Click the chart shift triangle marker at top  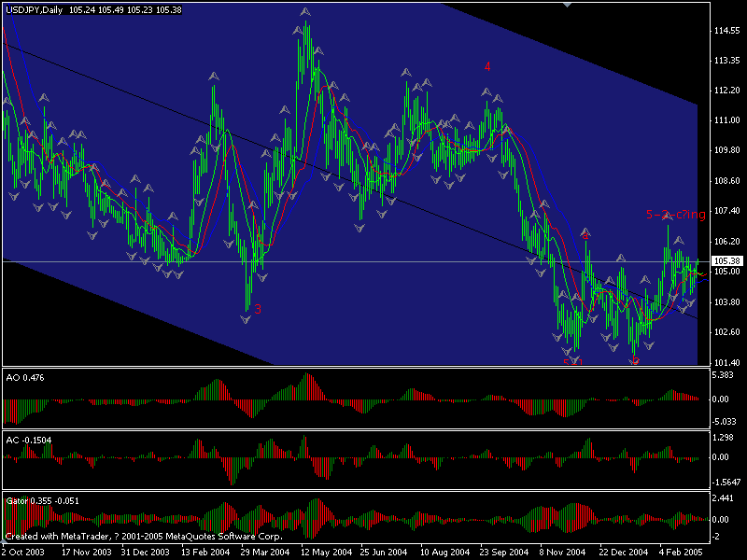(x=567, y=5)
